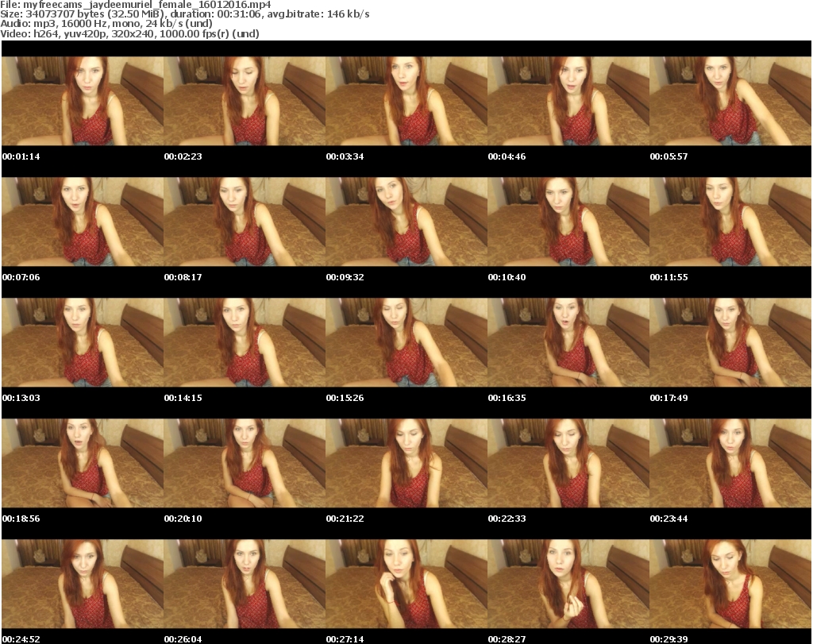This screenshot has height=644, width=813.
Task: Click the 00:13:03 timestamp label
Action: 21,398
